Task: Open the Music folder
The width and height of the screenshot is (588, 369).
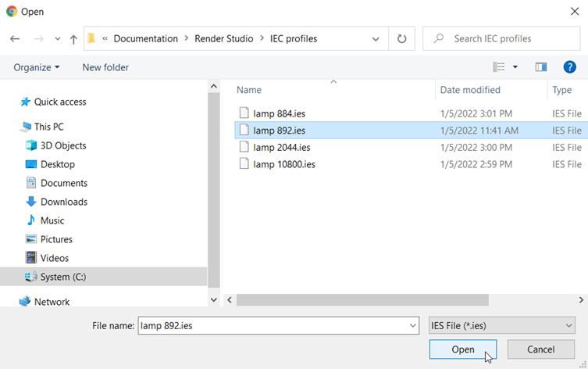Action: click(52, 220)
